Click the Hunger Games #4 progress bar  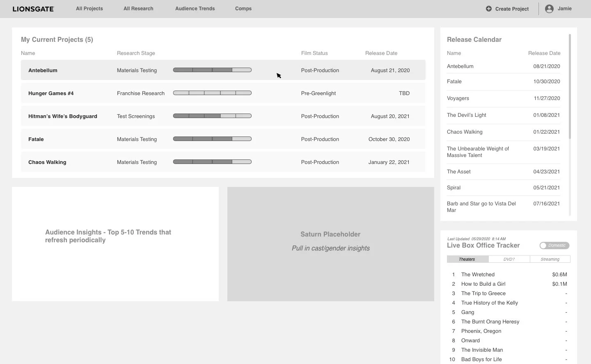pyautogui.click(x=212, y=93)
